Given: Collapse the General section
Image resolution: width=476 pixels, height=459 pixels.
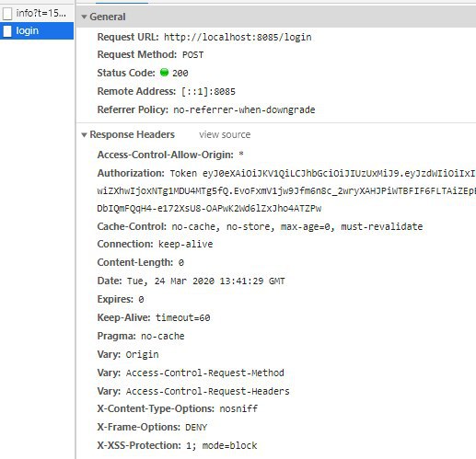Looking at the screenshot, I should (x=84, y=17).
